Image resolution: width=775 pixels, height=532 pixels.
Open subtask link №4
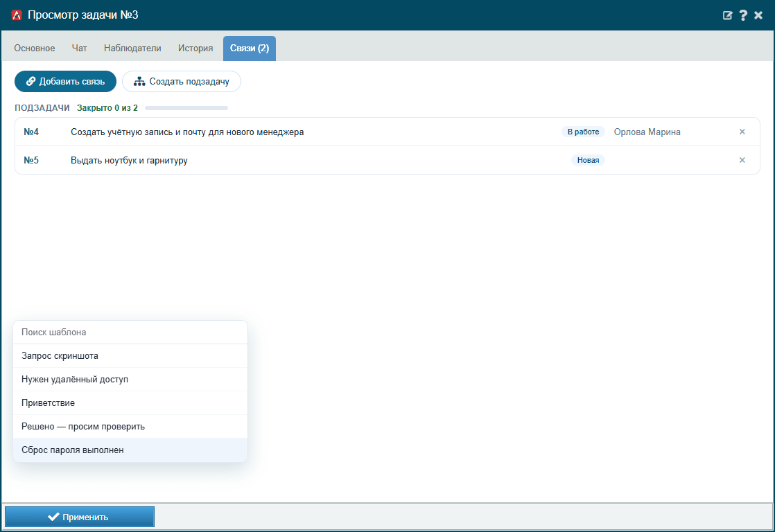31,132
